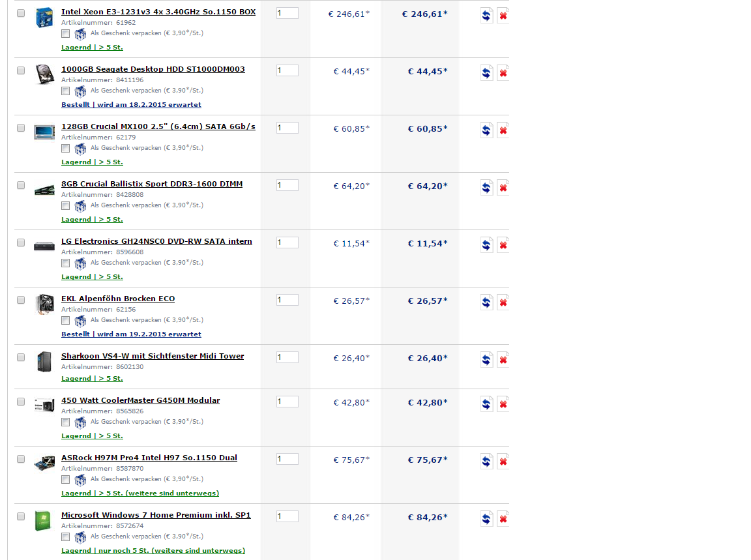Open LG Electronics GH24NSC0 DVD-RW link
The width and height of the screenshot is (751, 560).
tap(156, 241)
